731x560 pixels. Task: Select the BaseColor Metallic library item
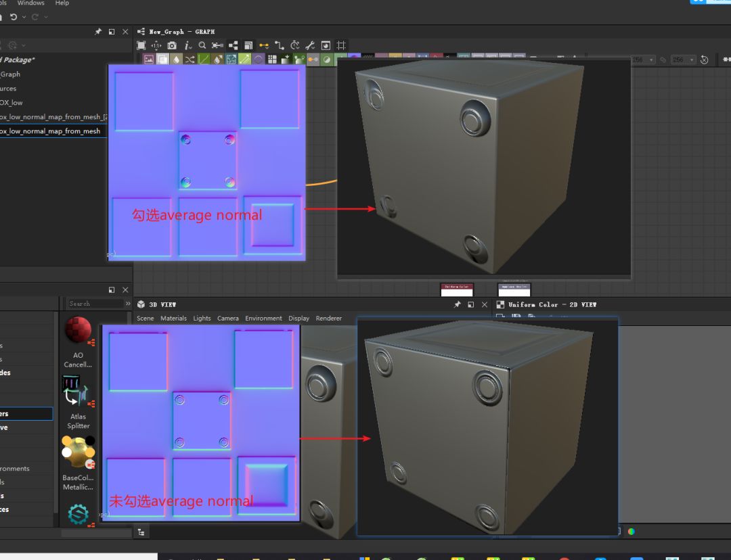79,463
